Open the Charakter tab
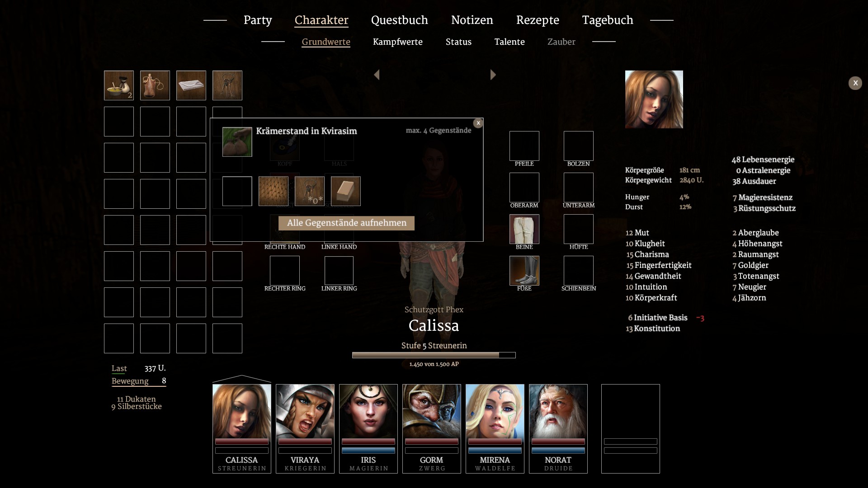 321,20
